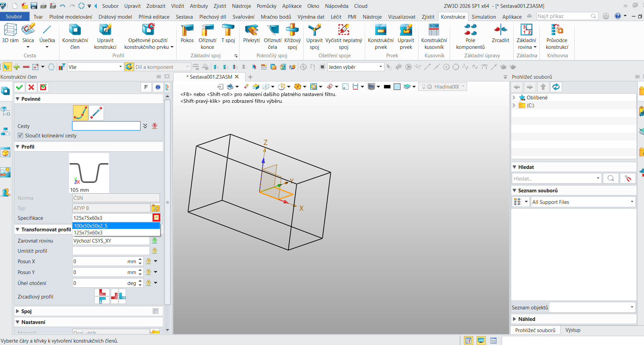
Task: Open the Průvodce konstrukcí library
Action: (557, 37)
